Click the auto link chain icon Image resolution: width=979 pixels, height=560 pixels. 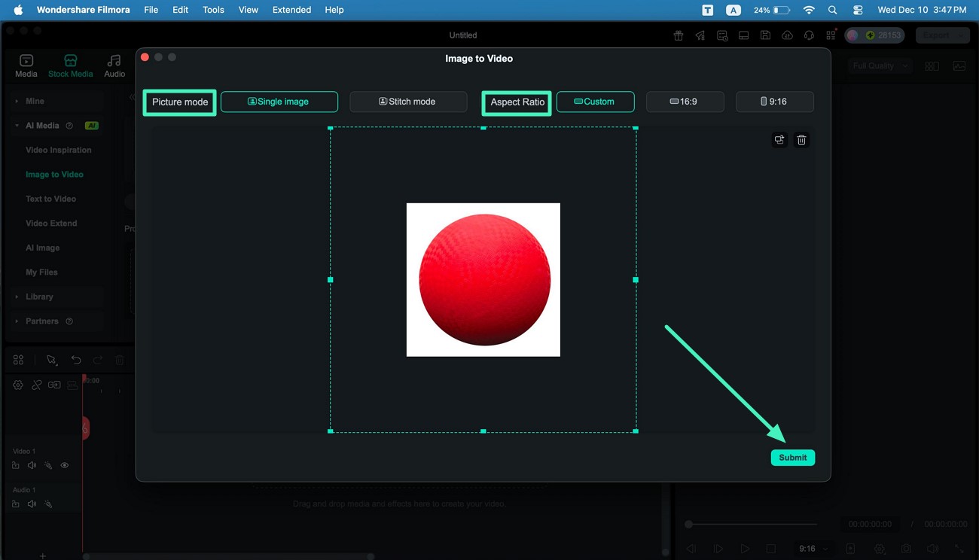[36, 385]
